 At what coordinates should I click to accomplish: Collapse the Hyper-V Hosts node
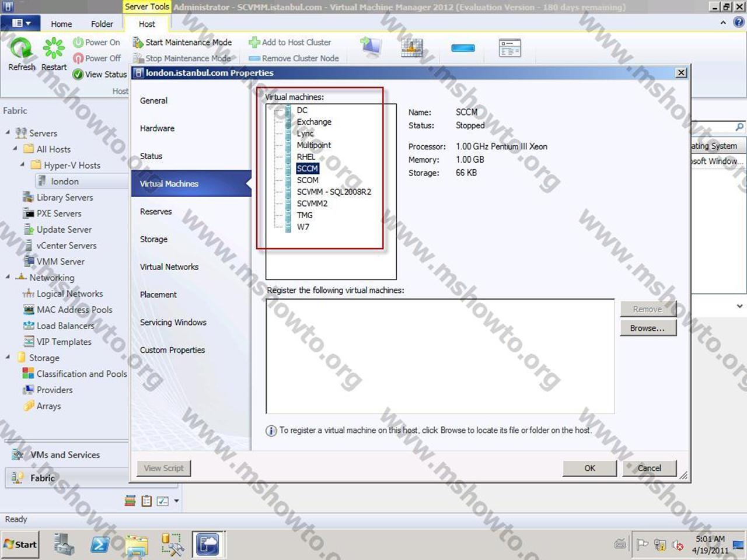point(23,164)
